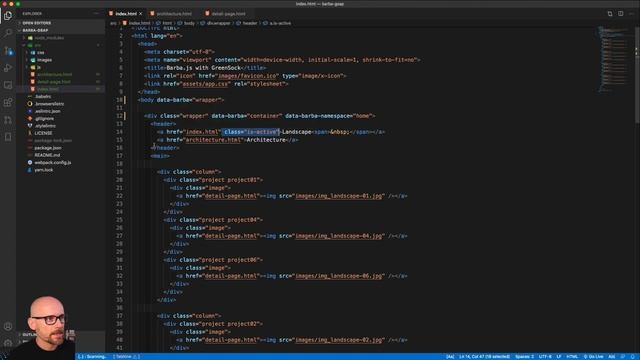Open the Run and Debug view

8,68
